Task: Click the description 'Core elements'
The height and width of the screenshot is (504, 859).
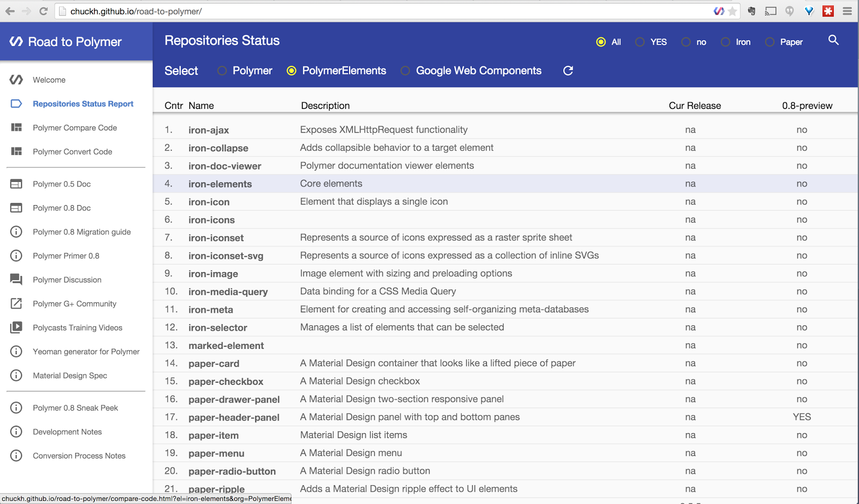Action: click(331, 184)
